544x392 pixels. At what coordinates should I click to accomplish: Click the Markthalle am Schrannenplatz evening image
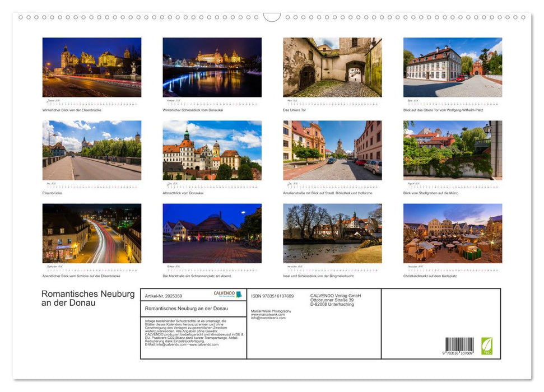[212, 234]
